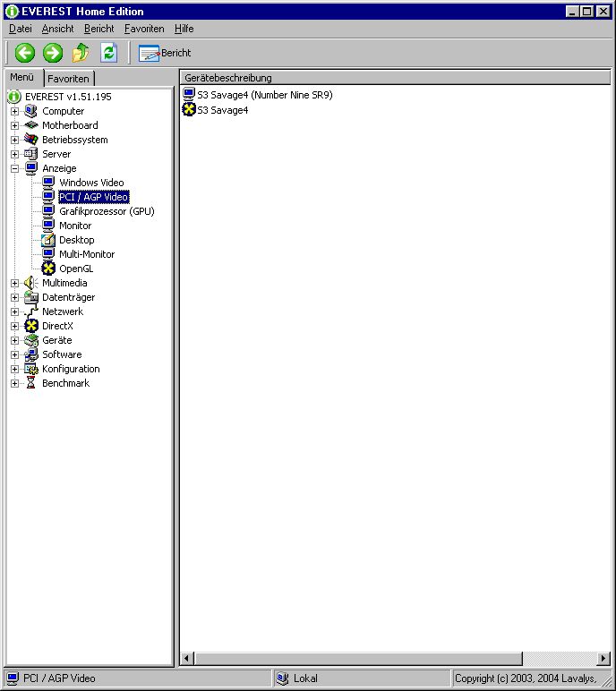Select the Windows Video tree label
Image resolution: width=616 pixels, height=691 pixels.
click(91, 183)
